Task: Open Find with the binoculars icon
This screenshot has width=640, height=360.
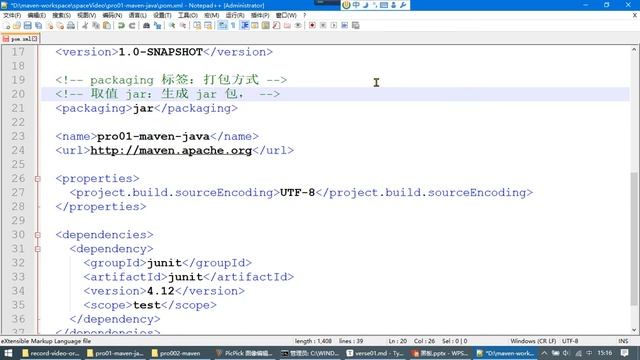Action: click(147, 25)
